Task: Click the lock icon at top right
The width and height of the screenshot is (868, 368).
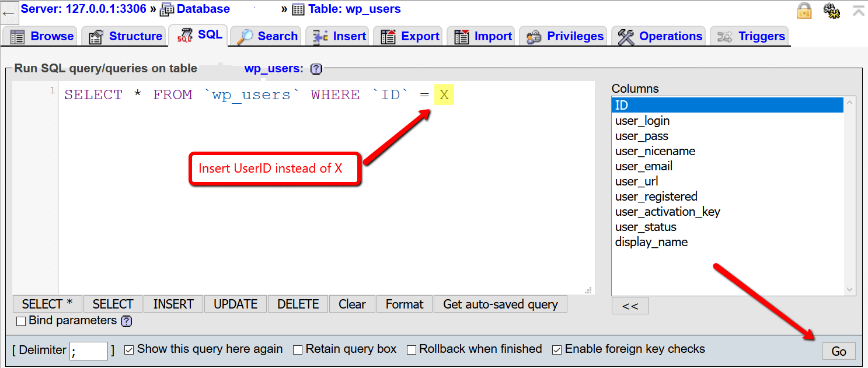Action: (x=804, y=10)
